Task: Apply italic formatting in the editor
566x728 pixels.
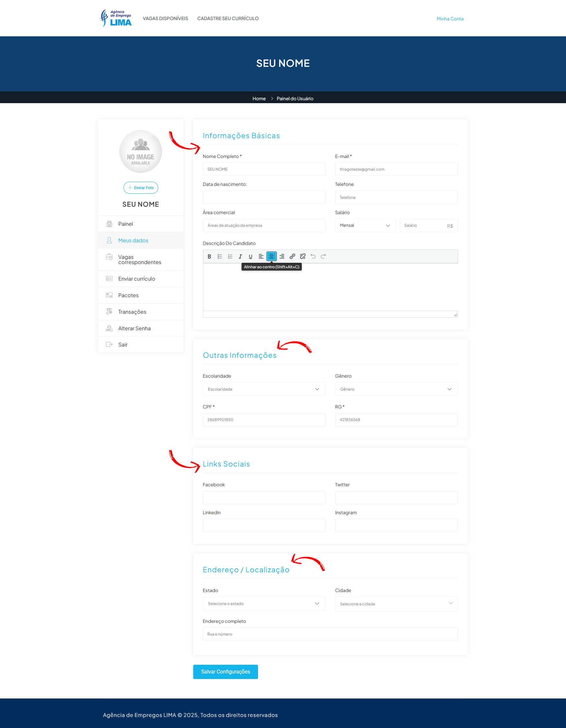Action: click(x=240, y=256)
